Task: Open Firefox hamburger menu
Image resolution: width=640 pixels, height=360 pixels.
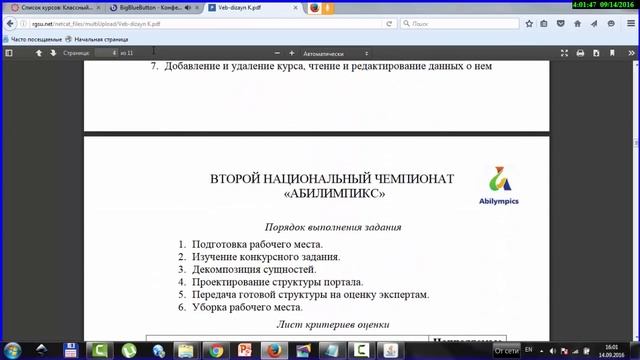Action: [631, 24]
